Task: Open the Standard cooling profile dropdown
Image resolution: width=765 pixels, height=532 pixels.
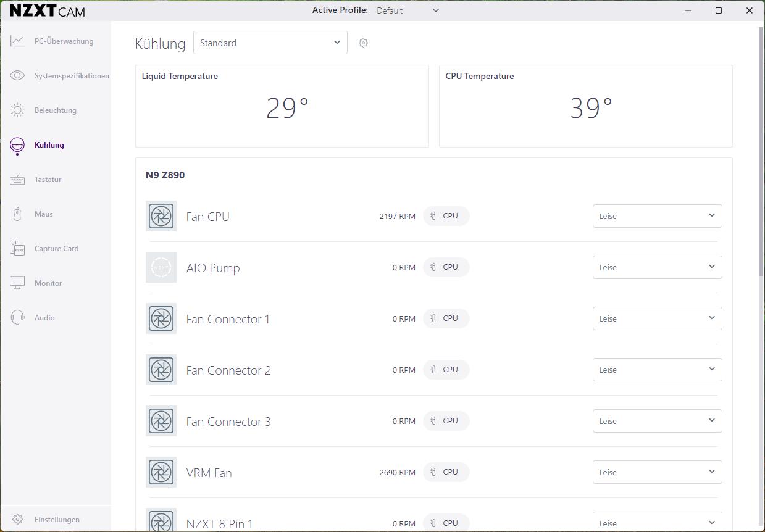Action: pyautogui.click(x=270, y=43)
